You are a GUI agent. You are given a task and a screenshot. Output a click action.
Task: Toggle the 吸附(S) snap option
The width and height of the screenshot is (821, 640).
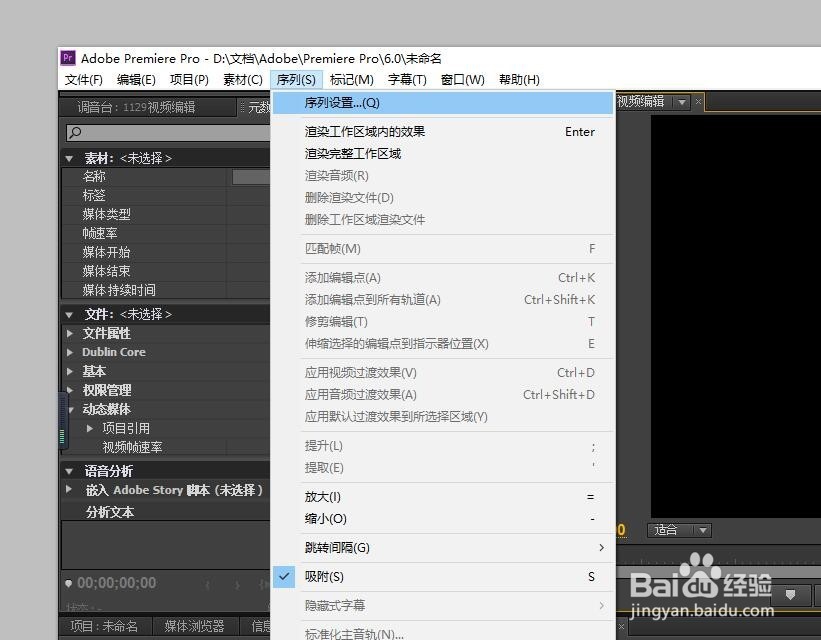pyautogui.click(x=443, y=577)
